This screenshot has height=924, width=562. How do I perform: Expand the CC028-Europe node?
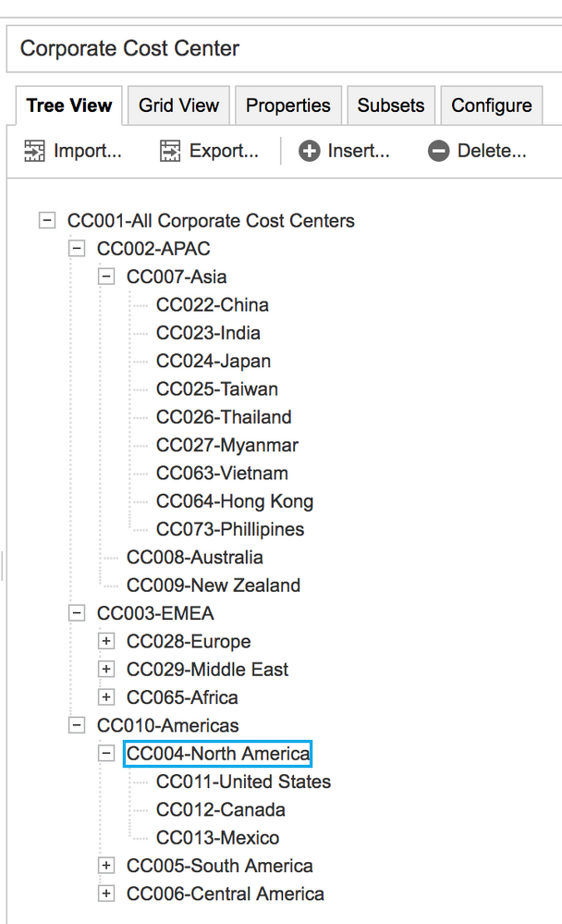click(106, 641)
